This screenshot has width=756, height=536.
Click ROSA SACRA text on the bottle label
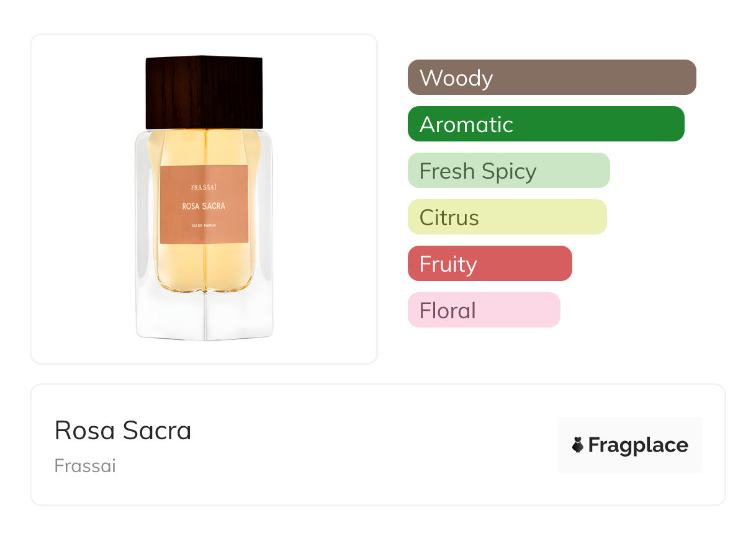click(204, 206)
